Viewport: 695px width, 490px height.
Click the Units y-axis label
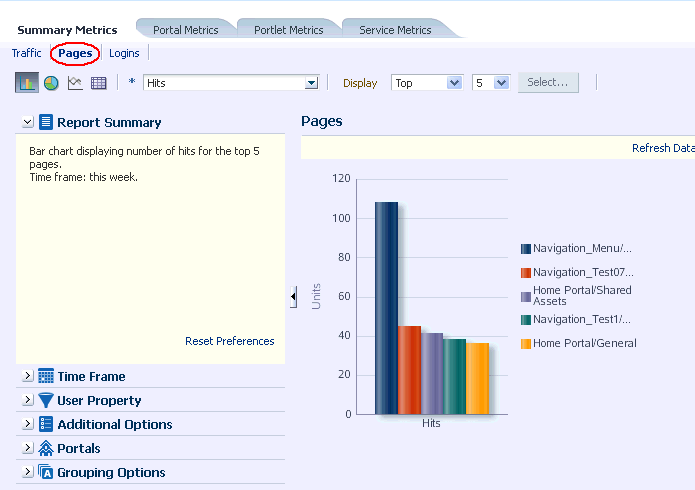(x=316, y=296)
